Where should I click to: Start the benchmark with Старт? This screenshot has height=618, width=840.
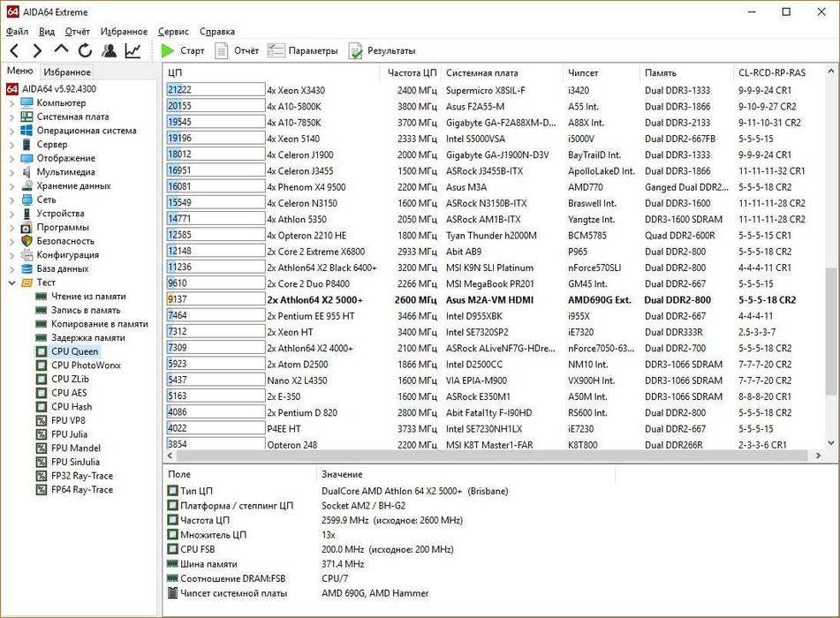click(183, 51)
